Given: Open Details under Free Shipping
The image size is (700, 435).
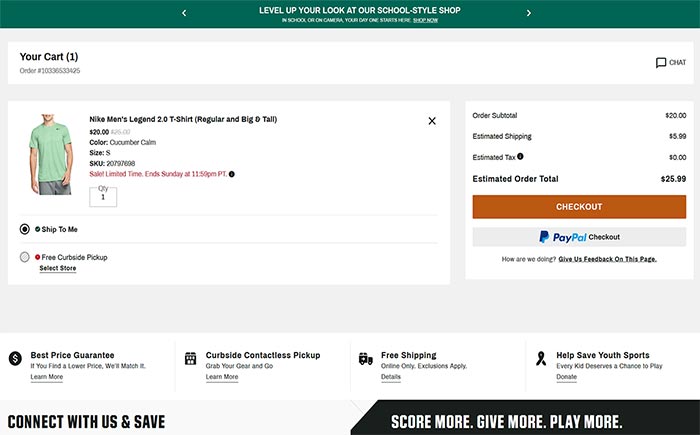Looking at the screenshot, I should coord(391,376).
